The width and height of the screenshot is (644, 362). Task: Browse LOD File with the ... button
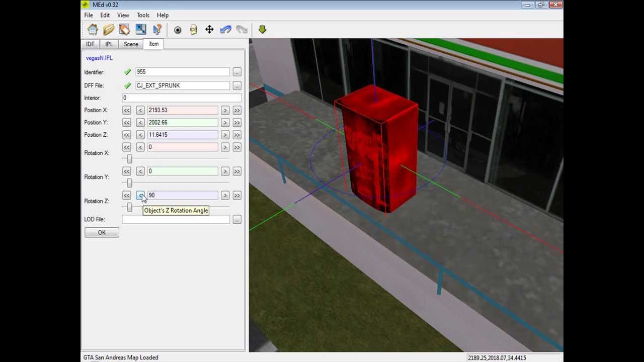pyautogui.click(x=236, y=219)
